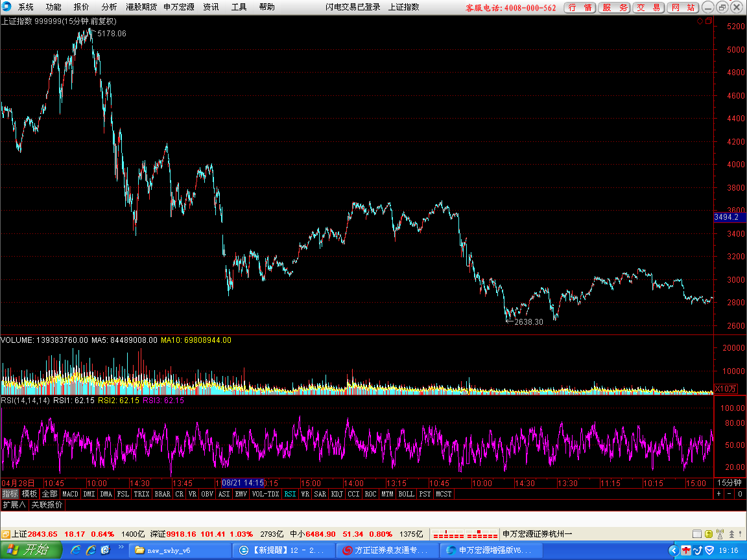Select the CR indicator
The image size is (747, 560).
[179, 494]
